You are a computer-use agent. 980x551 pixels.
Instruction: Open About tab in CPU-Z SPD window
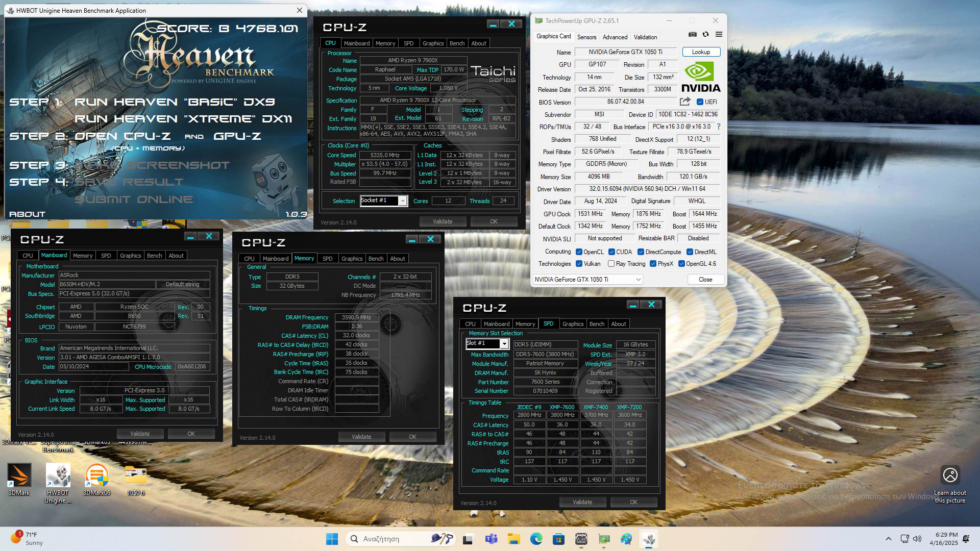(618, 324)
